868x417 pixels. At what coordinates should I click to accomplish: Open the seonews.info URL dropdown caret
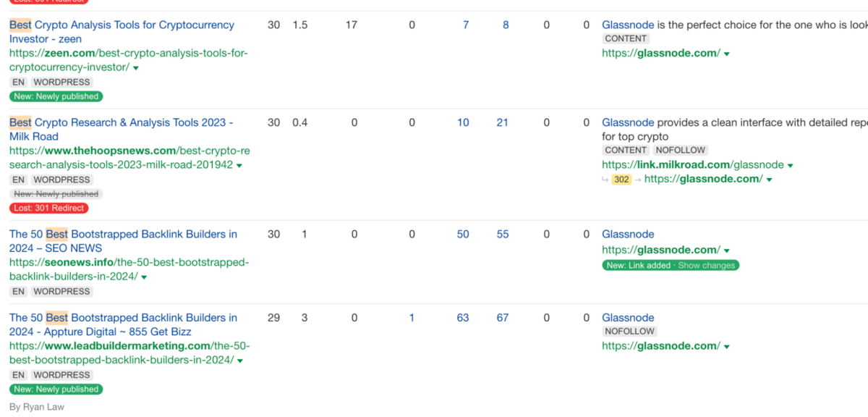click(x=144, y=277)
